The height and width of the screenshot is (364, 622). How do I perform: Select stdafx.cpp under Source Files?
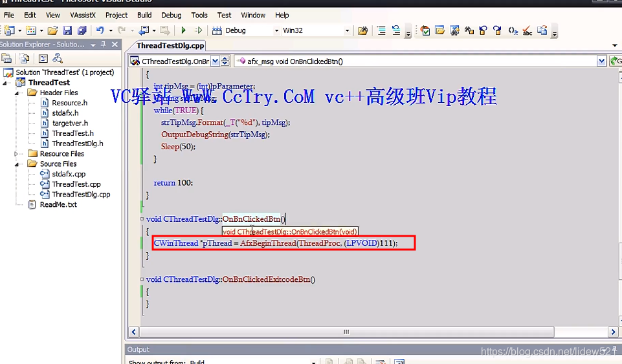69,174
